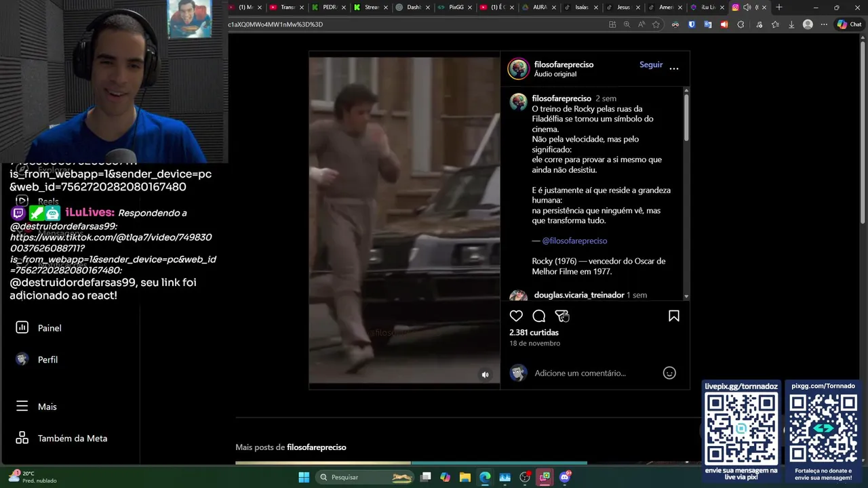The width and height of the screenshot is (868, 488).
Task: Click the livepix.gg/tornnadoz QR code
Action: tap(741, 429)
